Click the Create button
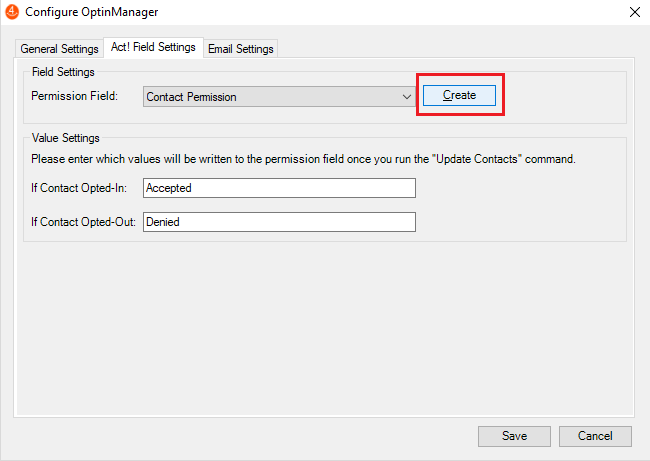This screenshot has height=461, width=650. pyautogui.click(x=459, y=95)
